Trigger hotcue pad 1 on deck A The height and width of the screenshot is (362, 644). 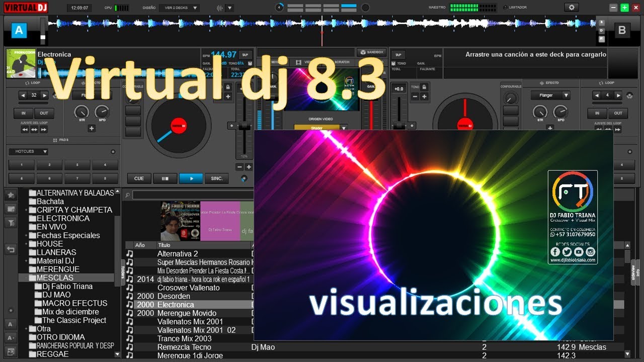point(22,165)
